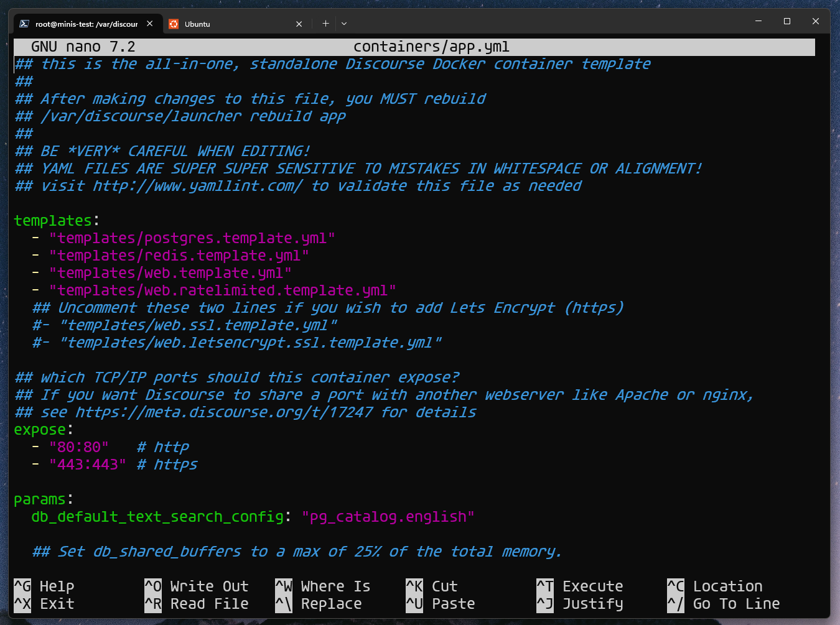Screen dimensions: 840x625
Task: Click the first comment line about Discourse Docker template
Action: click(x=333, y=64)
